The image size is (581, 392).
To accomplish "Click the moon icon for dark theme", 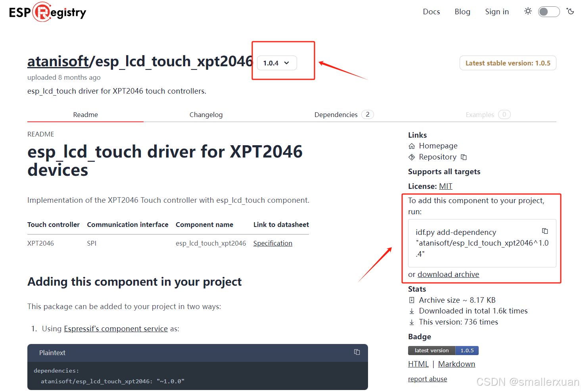I will pos(570,12).
